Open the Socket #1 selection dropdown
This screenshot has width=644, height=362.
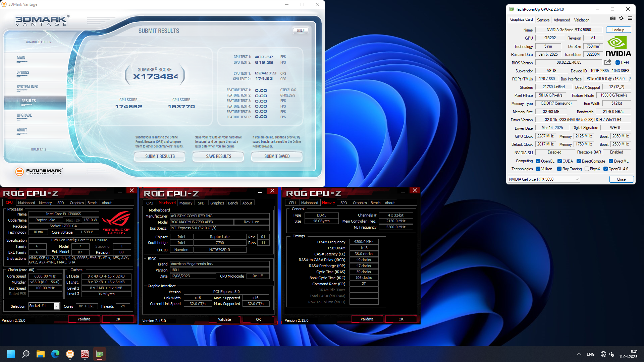[x=44, y=306]
